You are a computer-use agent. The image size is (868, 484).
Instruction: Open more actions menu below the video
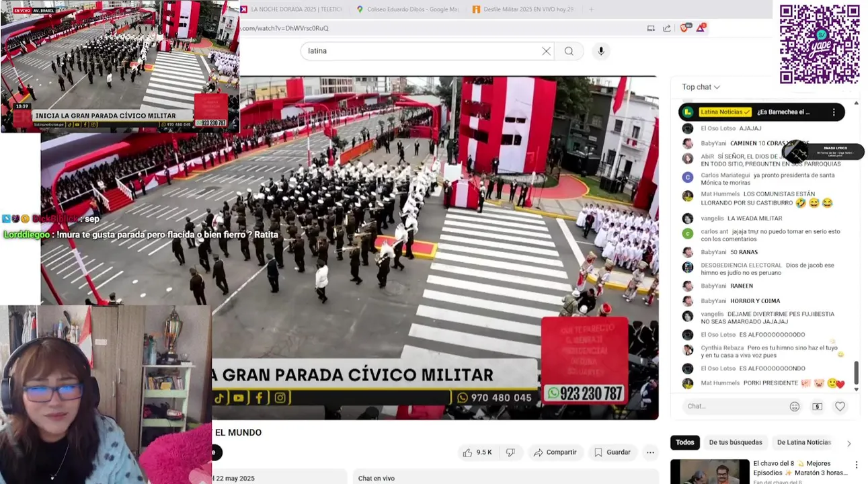650,452
